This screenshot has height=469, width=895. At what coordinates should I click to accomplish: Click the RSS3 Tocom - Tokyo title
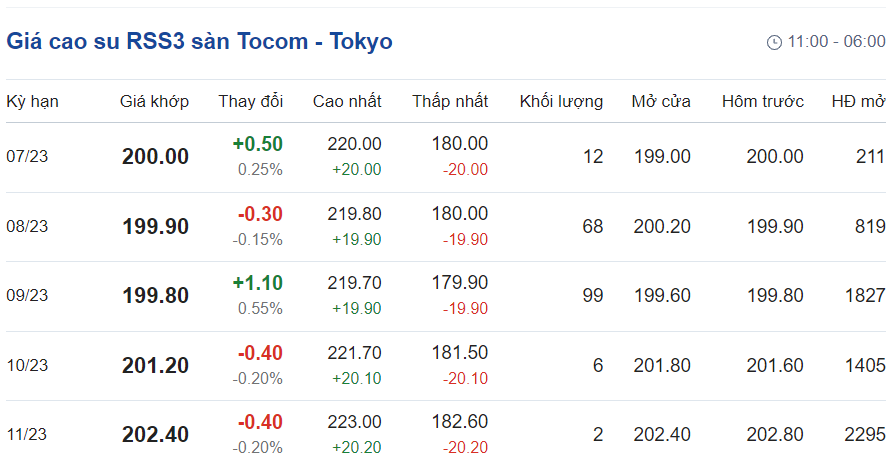[199, 41]
